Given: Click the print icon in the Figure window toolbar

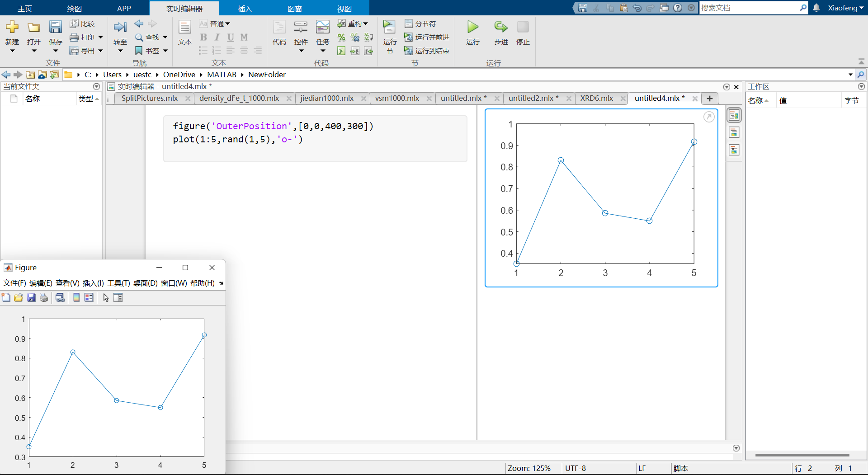Looking at the screenshot, I should click(x=44, y=297).
